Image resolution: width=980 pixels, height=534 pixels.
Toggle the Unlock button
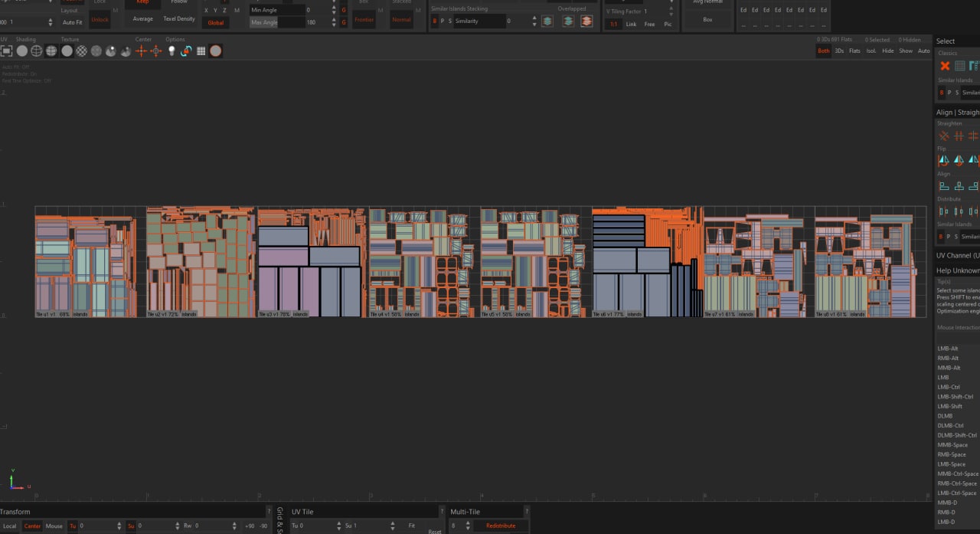coord(100,20)
